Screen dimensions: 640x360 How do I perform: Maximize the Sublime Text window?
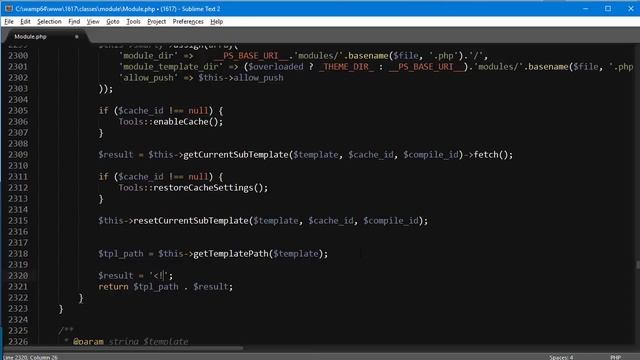click(x=608, y=9)
